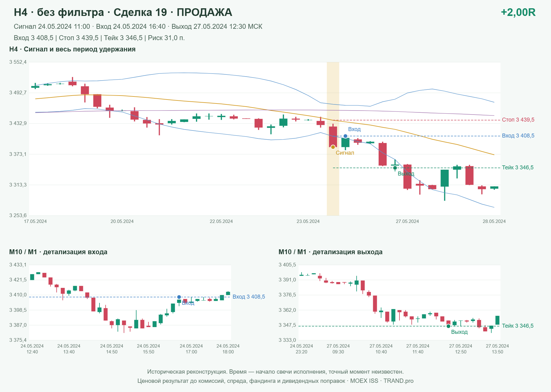
Task: Click the orange signal marker dot on H4 chart
Action: click(x=333, y=147)
